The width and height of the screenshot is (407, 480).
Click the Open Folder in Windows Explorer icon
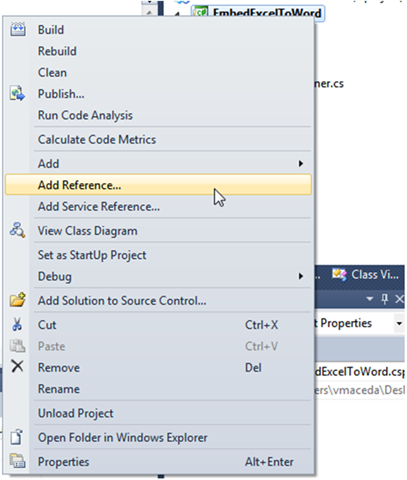17,437
